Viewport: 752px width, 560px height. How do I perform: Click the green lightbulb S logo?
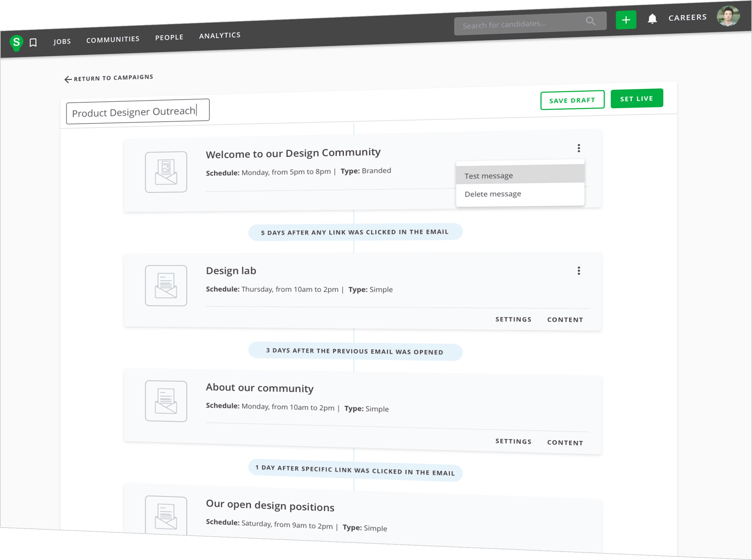click(x=16, y=43)
